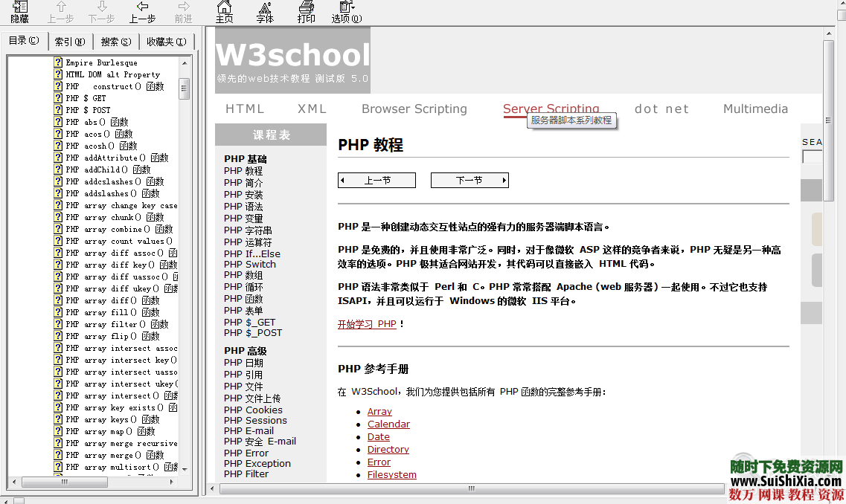Click topic icon beside array change key case
846x504 pixels.
[58, 205]
